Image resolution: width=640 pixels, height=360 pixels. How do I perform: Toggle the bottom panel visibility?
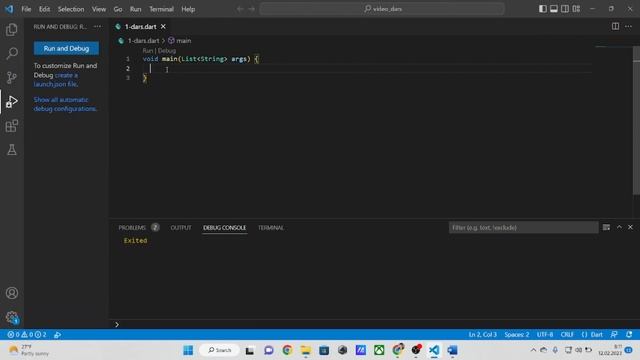553,9
